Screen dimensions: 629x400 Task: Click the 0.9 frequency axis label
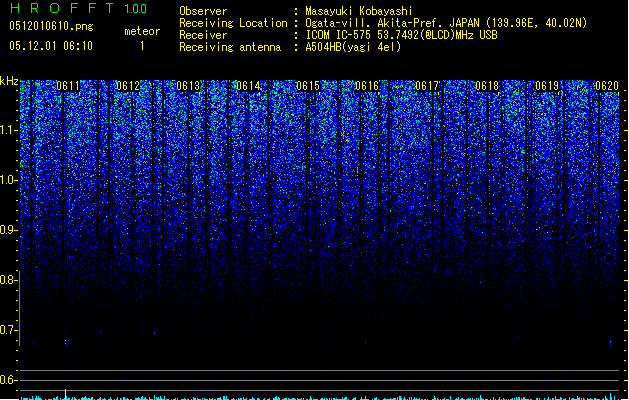(8, 230)
